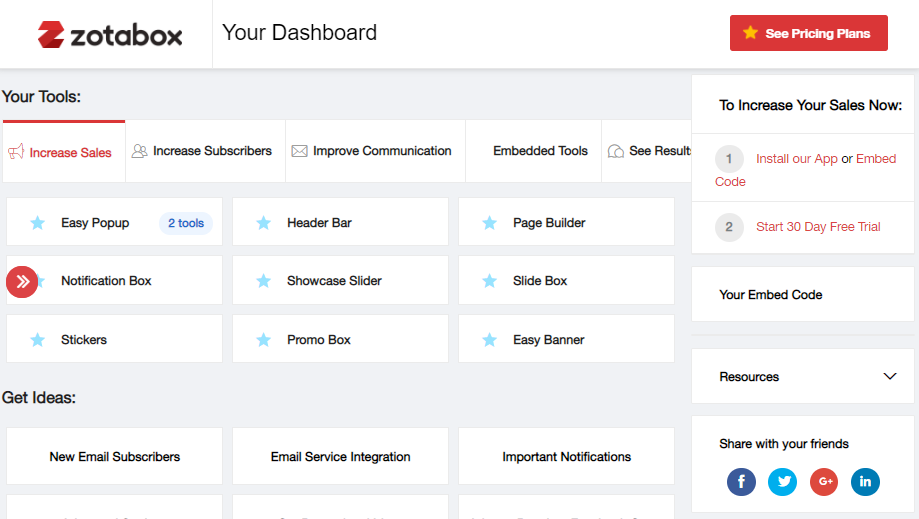Click the star icon beside Page Builder

(489, 223)
